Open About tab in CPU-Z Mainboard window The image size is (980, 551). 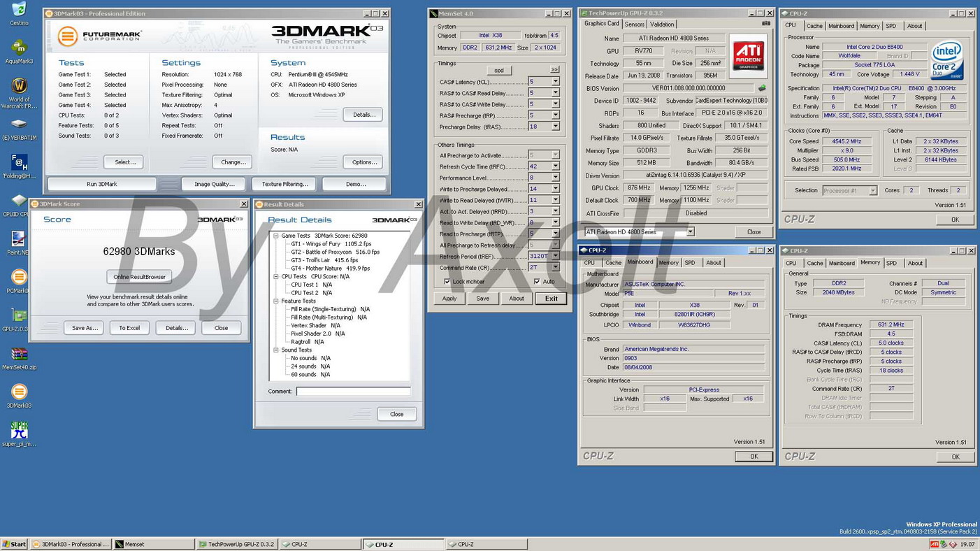(713, 263)
